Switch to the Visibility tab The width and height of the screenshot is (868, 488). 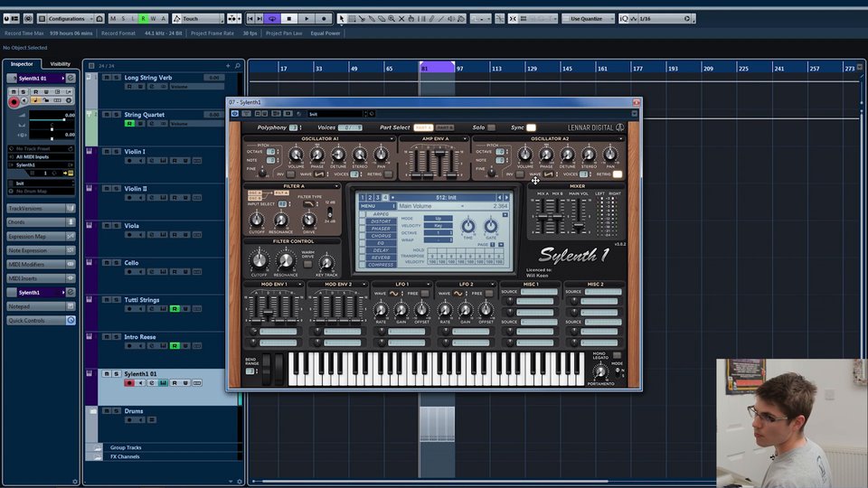coord(61,63)
